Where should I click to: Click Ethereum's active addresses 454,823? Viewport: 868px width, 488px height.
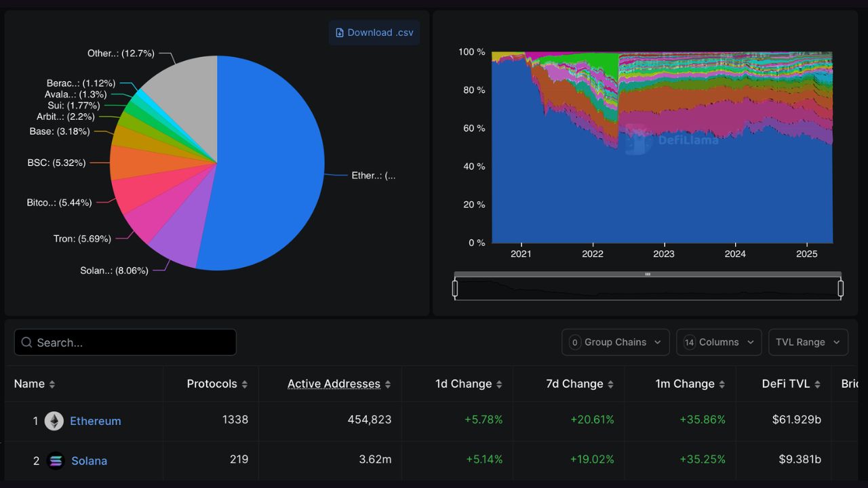(370, 420)
